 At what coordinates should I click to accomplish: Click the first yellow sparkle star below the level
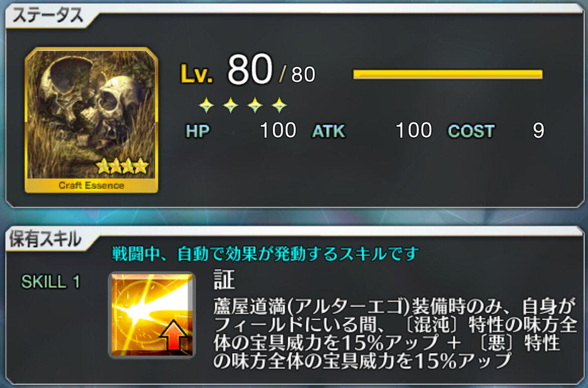pyautogui.click(x=206, y=105)
